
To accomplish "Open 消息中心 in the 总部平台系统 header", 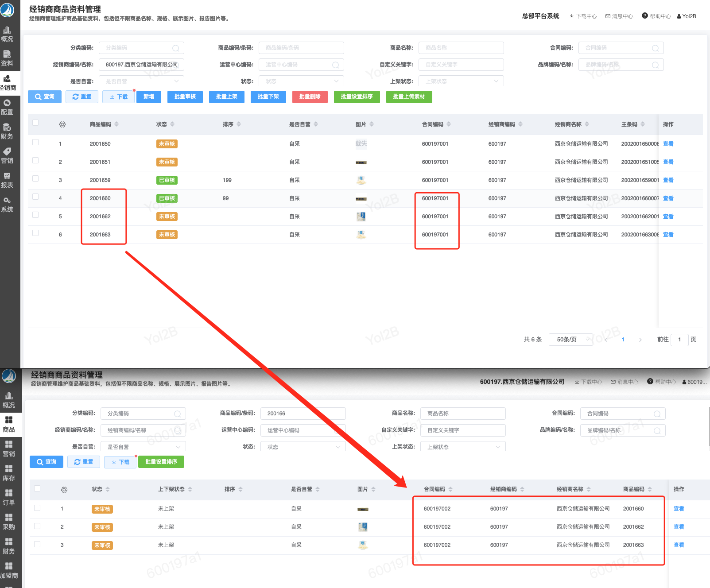I will [x=619, y=16].
